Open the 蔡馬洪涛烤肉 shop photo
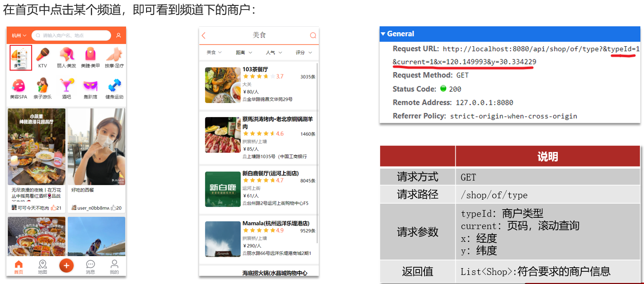The image size is (644, 284). [223, 135]
